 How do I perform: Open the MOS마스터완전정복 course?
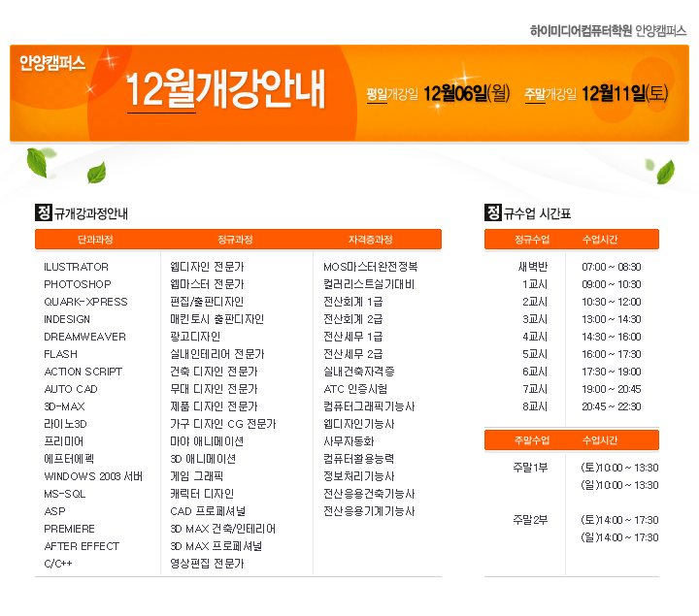370,267
